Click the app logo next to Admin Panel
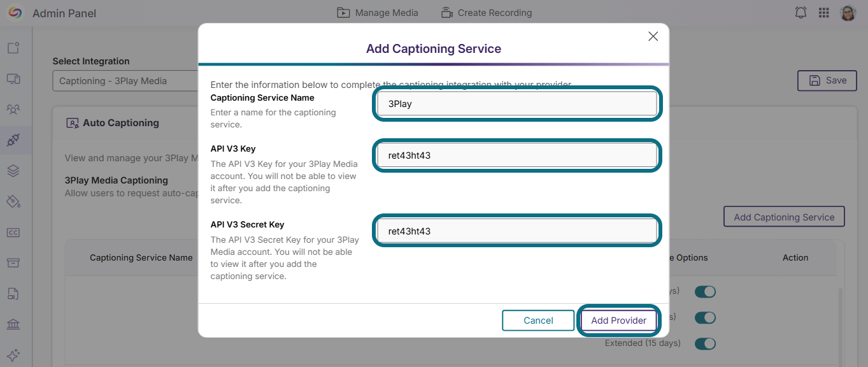The height and width of the screenshot is (367, 868). point(16,13)
